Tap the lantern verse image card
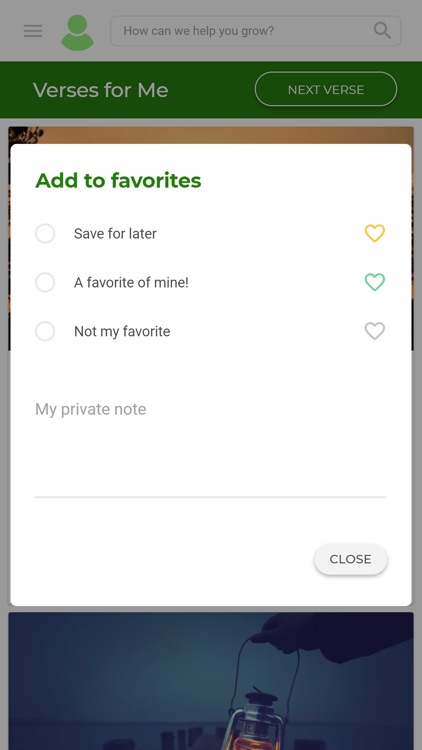422x750 pixels. pyautogui.click(x=211, y=681)
